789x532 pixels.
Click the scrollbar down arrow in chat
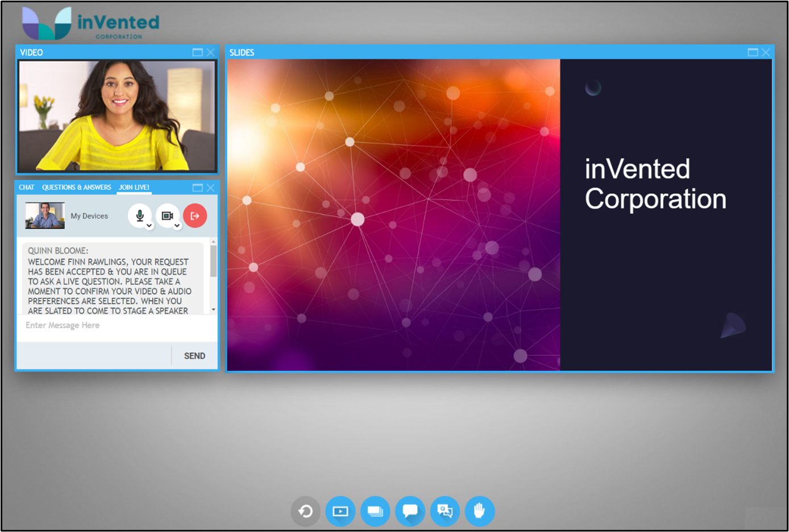click(x=214, y=310)
